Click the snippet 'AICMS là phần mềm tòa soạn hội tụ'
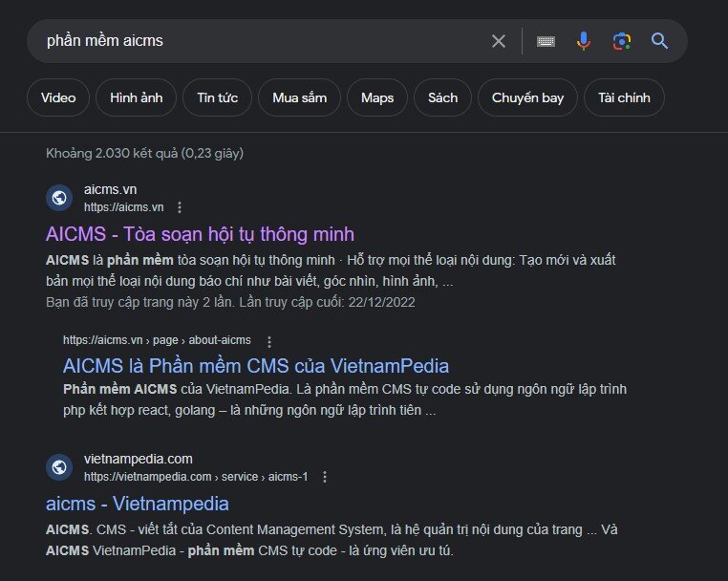This screenshot has width=728, height=581. click(x=331, y=270)
